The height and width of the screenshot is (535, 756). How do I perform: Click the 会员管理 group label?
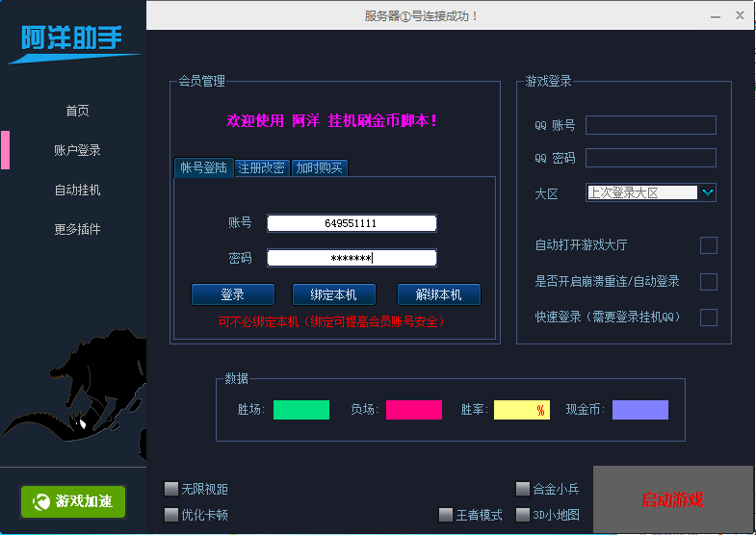pyautogui.click(x=201, y=81)
